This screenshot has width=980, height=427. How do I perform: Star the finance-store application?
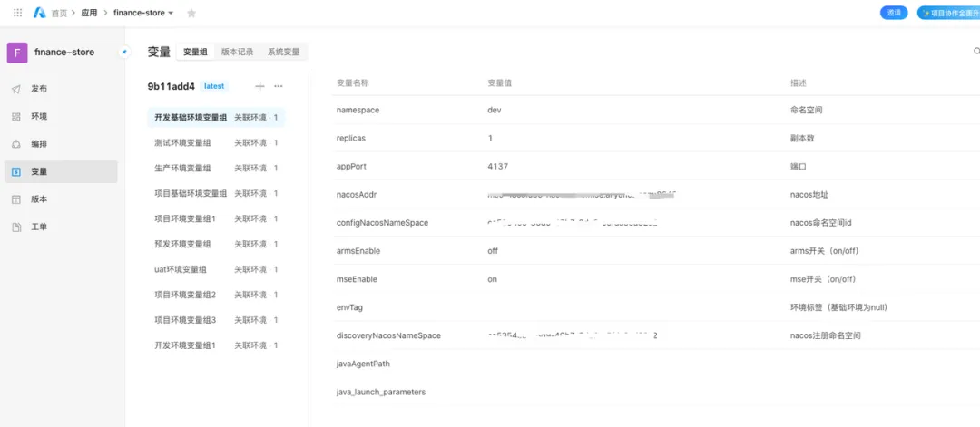point(191,13)
